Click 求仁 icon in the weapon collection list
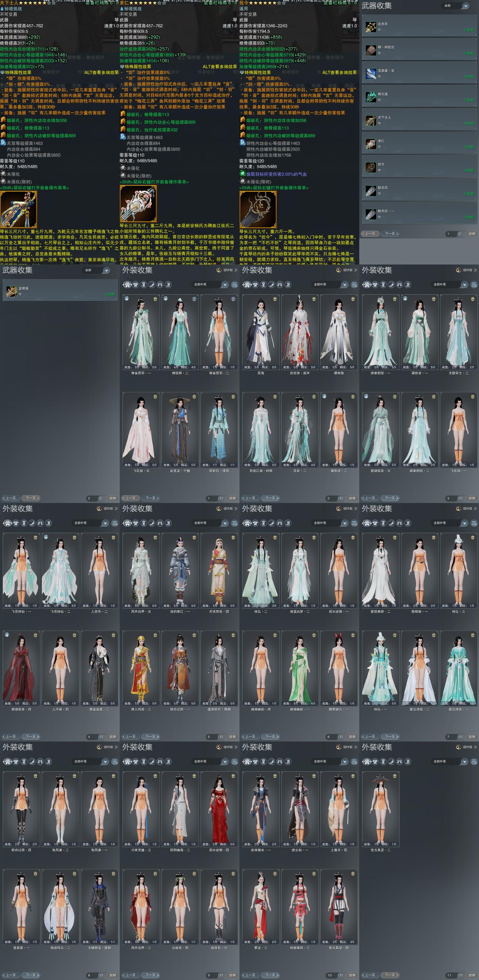This screenshot has height=980, width=479. (x=371, y=144)
